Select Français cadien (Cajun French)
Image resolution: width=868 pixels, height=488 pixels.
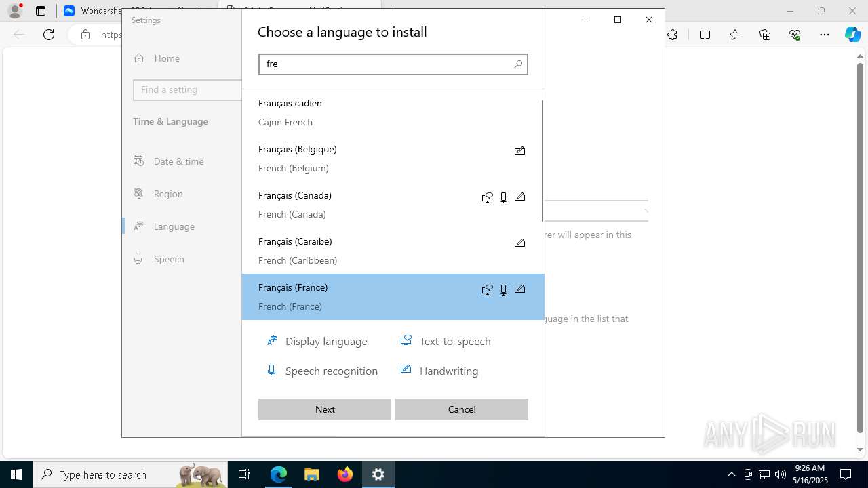pos(392,113)
